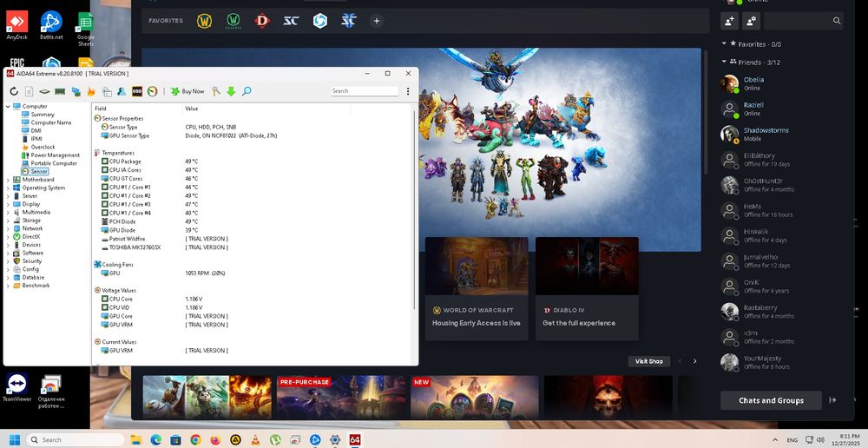Open World of Warcraft favorite icon in Battle.net
868x448 pixels.
(x=204, y=21)
